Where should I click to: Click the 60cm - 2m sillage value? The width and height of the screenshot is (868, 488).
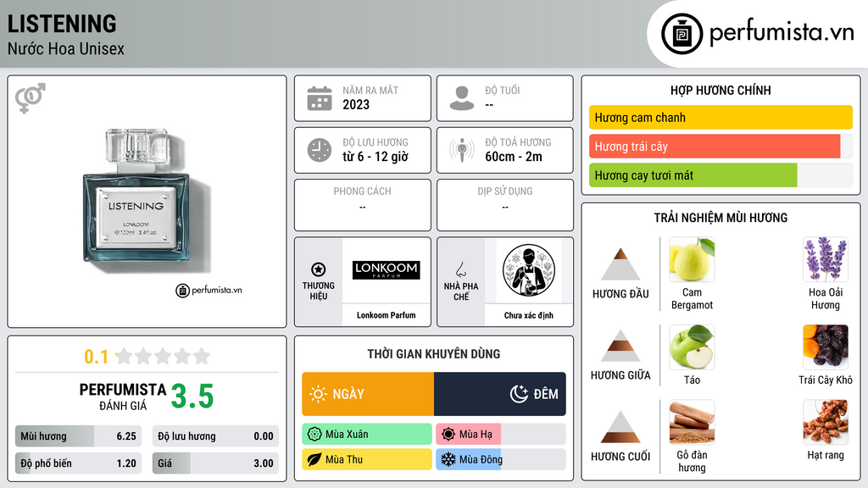[x=514, y=157]
